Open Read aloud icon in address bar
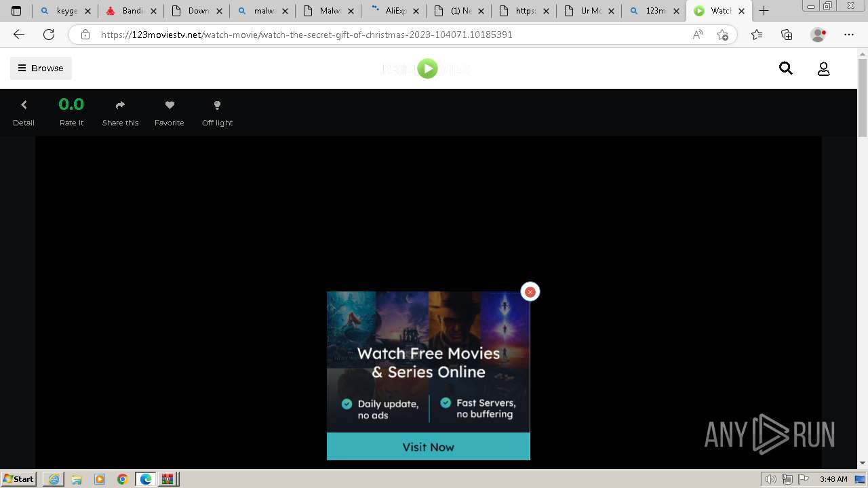868x488 pixels. (698, 35)
